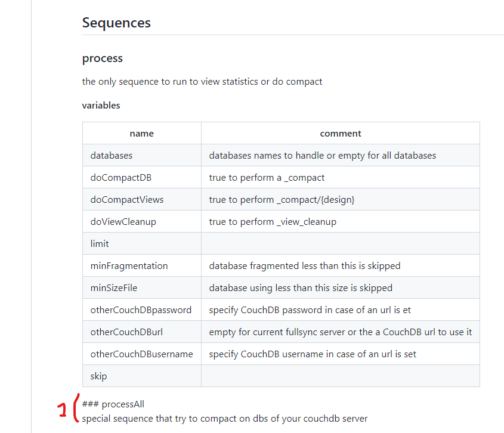Image resolution: width=504 pixels, height=433 pixels.
Task: Click the name column header
Action: click(141, 133)
